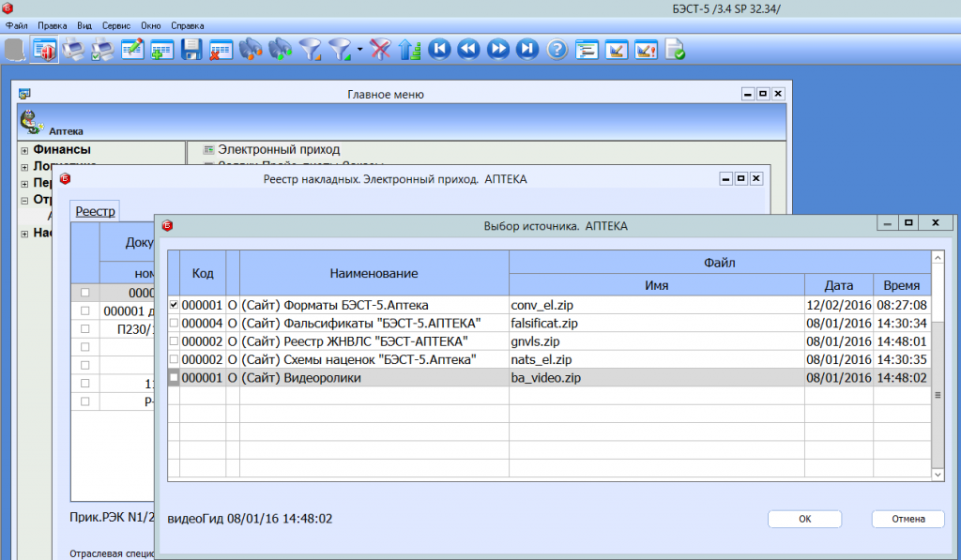Click the crossed-out filter icon
Viewport: 961px width, 560px height.
pos(380,49)
